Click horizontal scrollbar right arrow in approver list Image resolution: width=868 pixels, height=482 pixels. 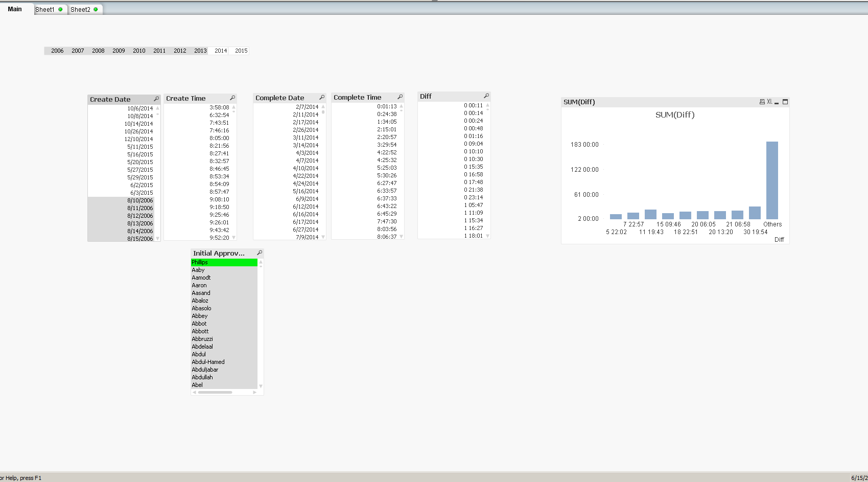(x=255, y=393)
